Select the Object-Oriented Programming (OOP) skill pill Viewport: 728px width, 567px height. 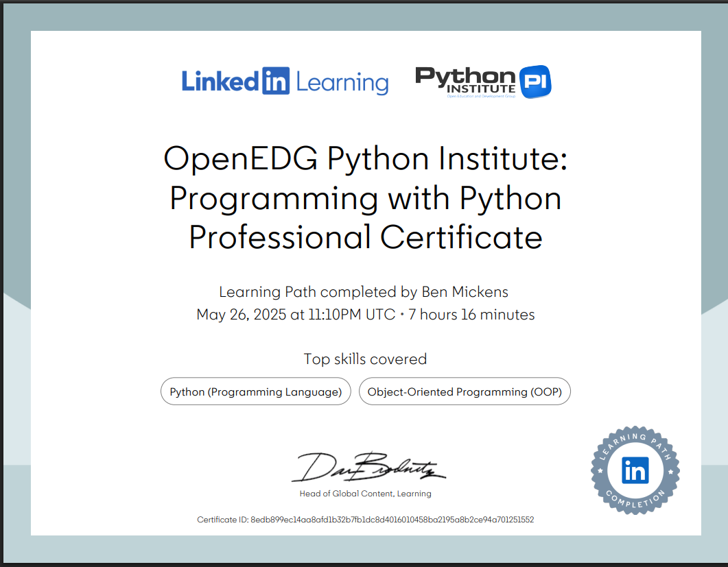pos(465,391)
